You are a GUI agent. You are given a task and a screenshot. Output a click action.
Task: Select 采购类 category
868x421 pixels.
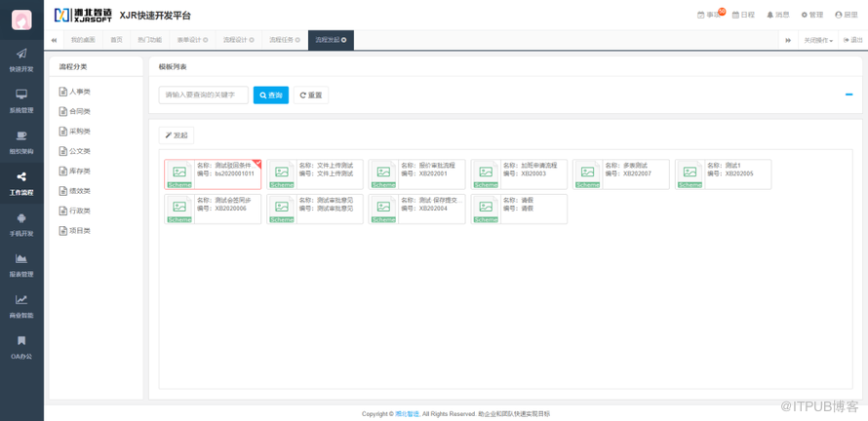(75, 132)
